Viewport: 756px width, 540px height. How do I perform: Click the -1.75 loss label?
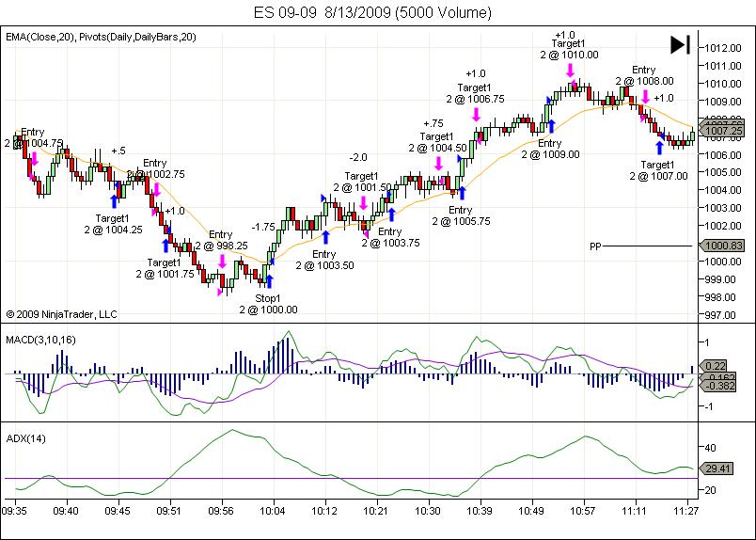[x=263, y=227]
